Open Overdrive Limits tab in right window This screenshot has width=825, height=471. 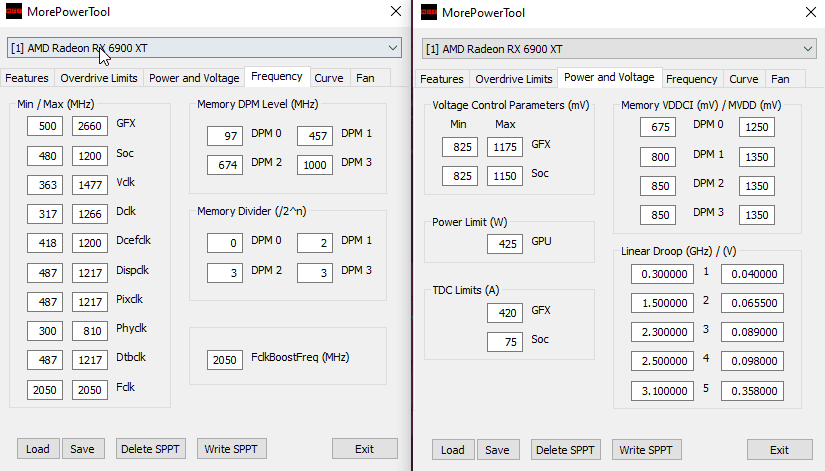coord(514,79)
